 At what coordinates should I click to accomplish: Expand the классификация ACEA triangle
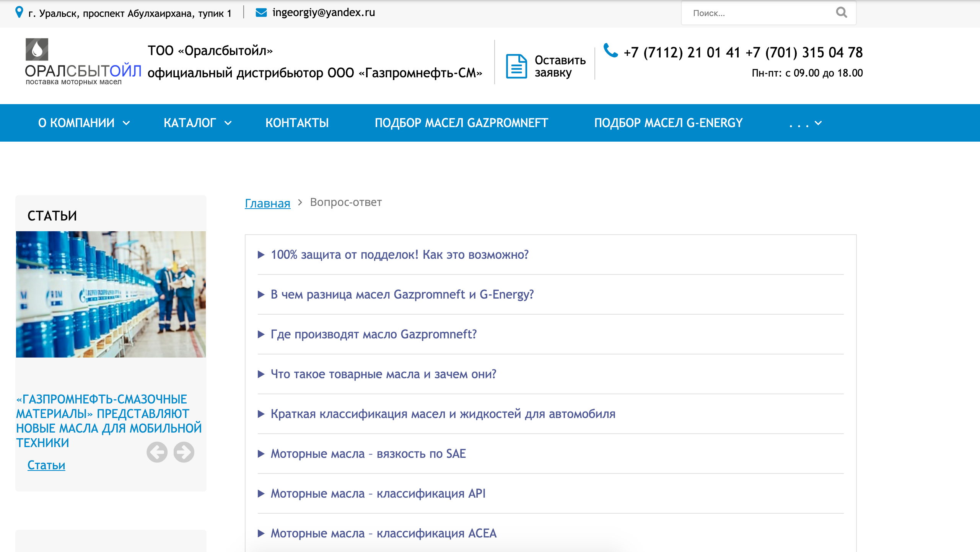pos(261,534)
